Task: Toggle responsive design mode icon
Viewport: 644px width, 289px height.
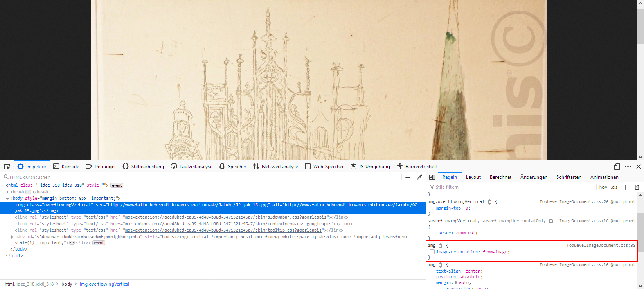Action: point(617,167)
